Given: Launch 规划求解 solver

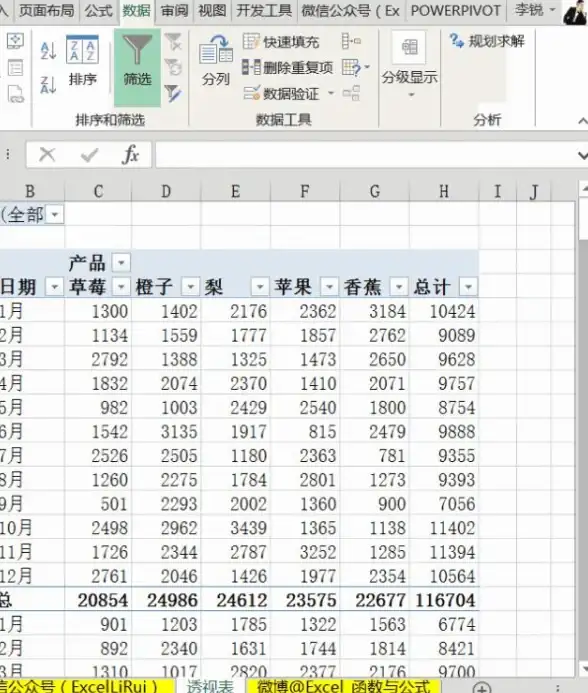Looking at the screenshot, I should click(487, 41).
